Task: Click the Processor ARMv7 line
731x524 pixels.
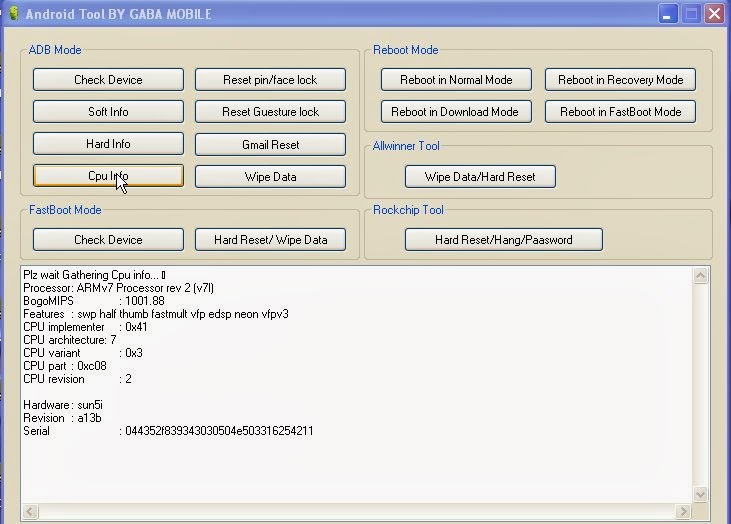Action: click(118, 288)
